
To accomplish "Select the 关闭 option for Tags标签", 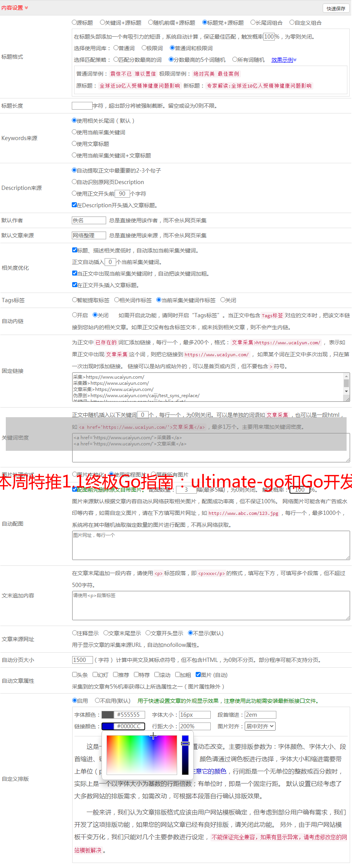I will tap(223, 300).
